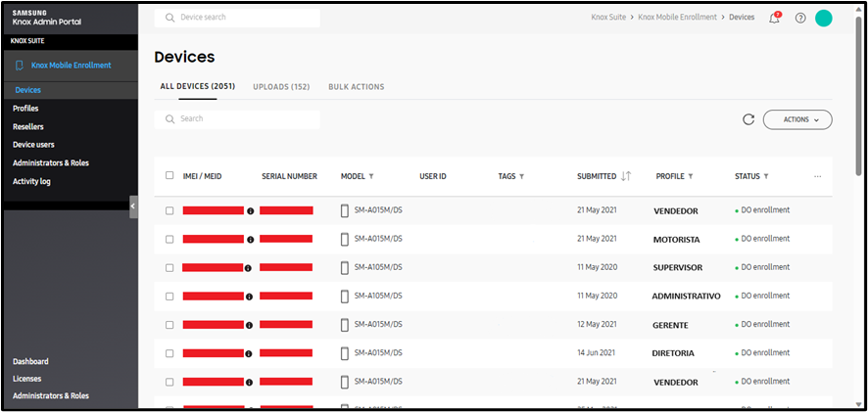Viewport: 868px width, 412px height.
Task: Click the SERIAL NUMBER column header
Action: pos(290,176)
